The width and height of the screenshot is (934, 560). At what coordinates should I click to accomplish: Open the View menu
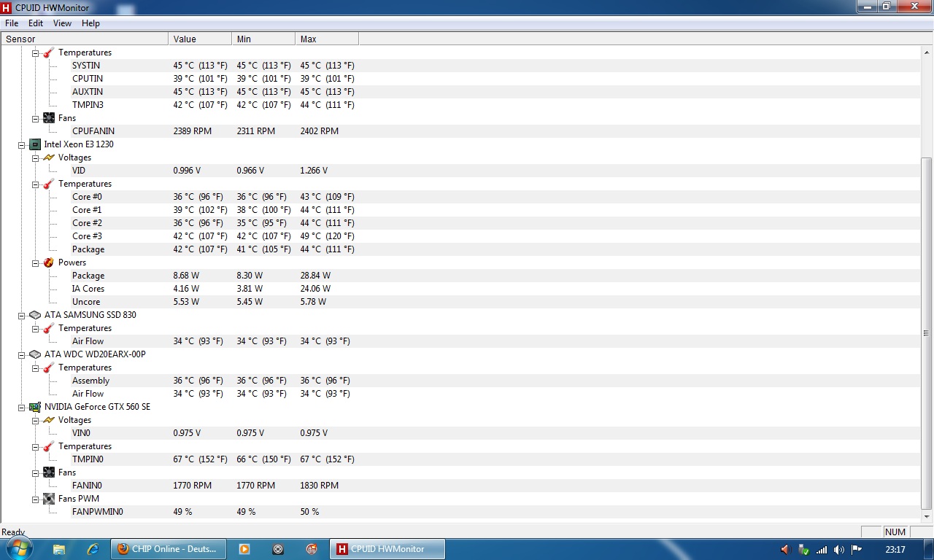[62, 23]
